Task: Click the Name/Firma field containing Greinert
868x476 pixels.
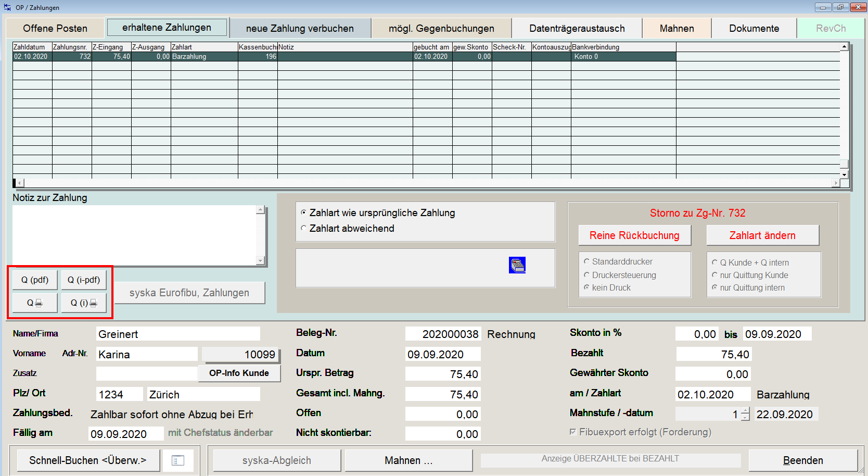Action: pos(178,334)
